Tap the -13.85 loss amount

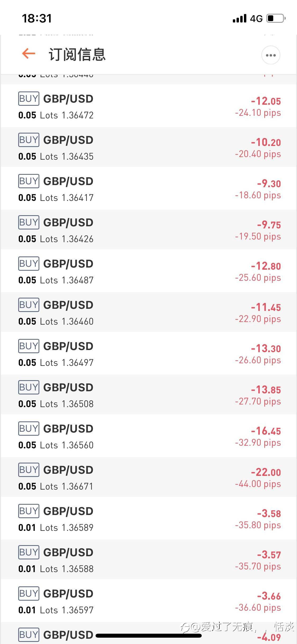click(266, 390)
